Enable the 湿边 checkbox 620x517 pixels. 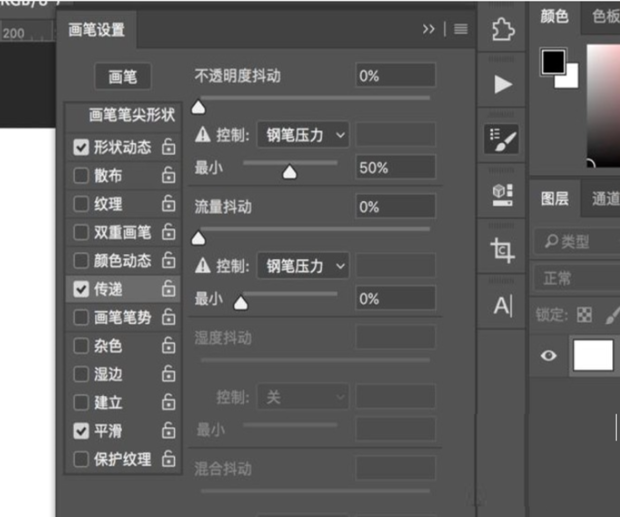(81, 375)
